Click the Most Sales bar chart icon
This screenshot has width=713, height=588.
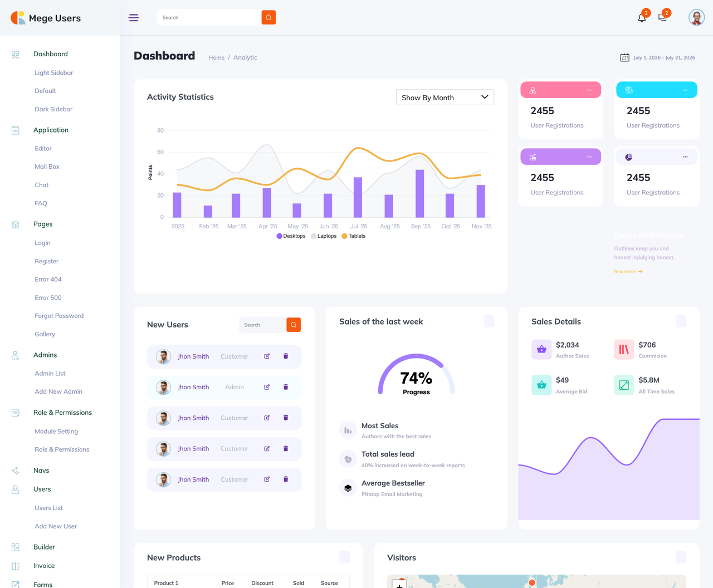(x=348, y=430)
